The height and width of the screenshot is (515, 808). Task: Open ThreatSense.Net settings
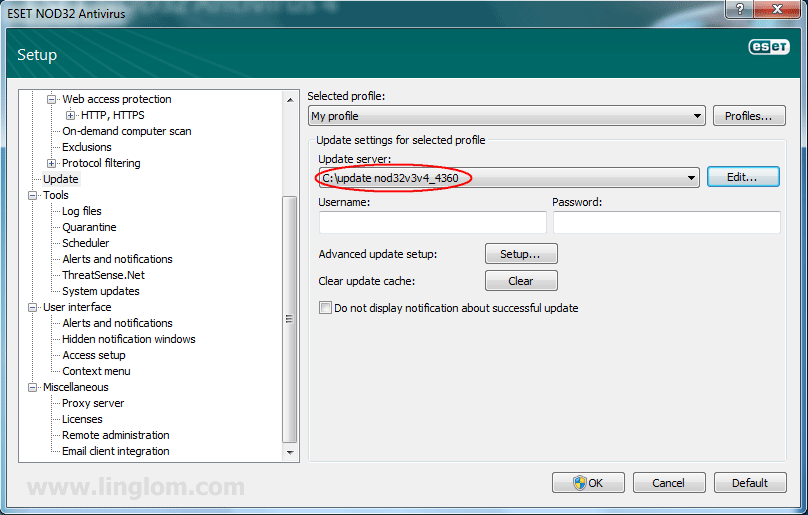(103, 275)
